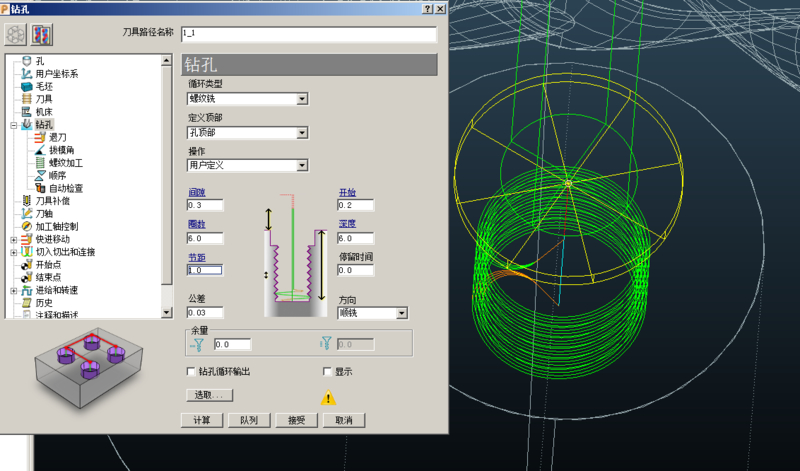
Task: Click the 选取... select button
Action: coord(210,395)
